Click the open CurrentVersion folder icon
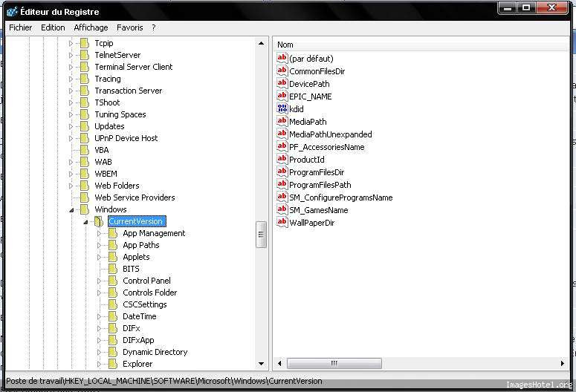 [98, 222]
